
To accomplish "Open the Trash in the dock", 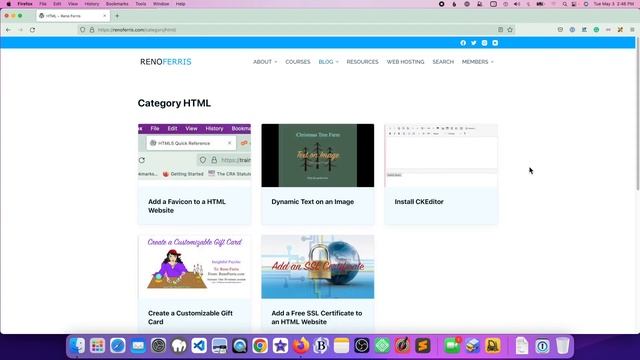I will pyautogui.click(x=562, y=346).
